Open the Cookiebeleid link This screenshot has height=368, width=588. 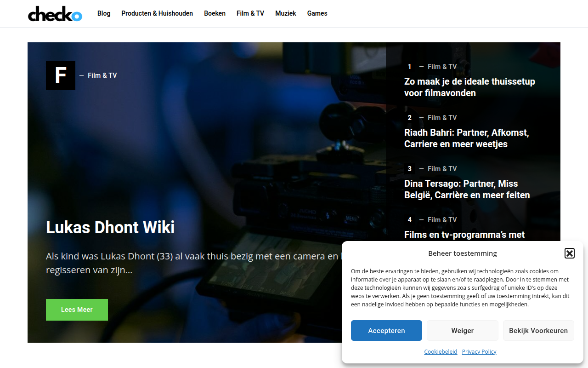tap(441, 351)
